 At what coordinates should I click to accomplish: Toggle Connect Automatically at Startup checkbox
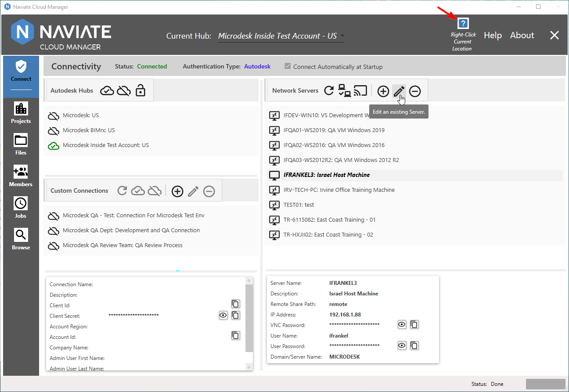288,67
